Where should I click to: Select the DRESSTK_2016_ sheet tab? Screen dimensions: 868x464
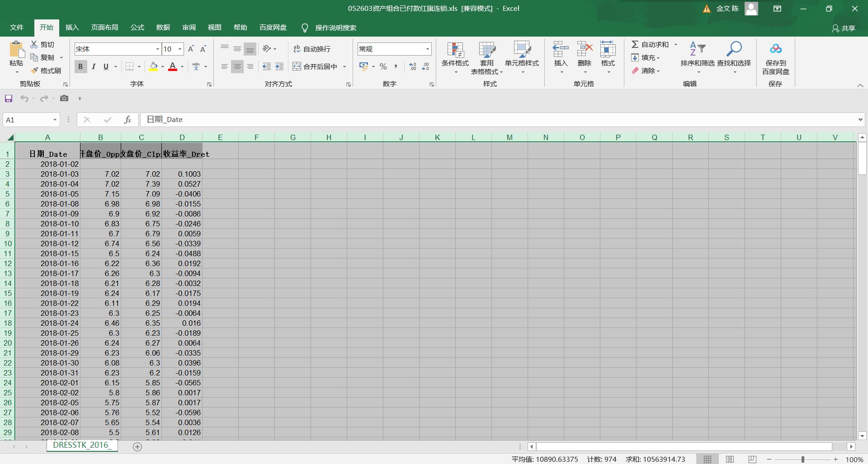[82, 445]
